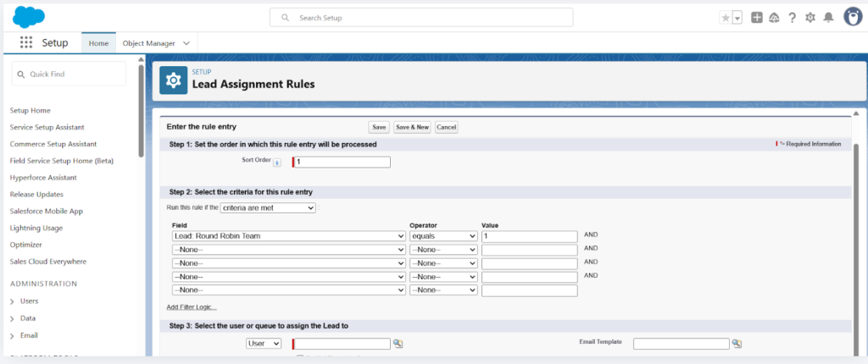Open Service Setup Assistant
The width and height of the screenshot is (868, 364).
click(x=47, y=127)
